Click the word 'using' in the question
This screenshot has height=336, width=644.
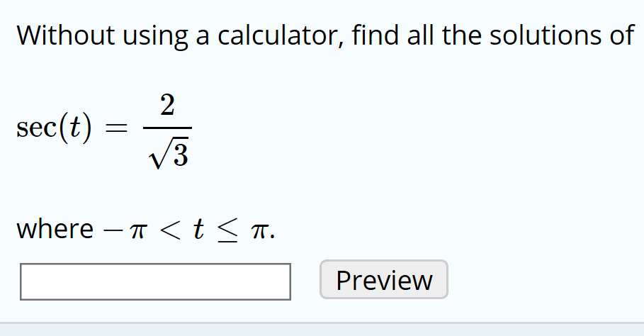tap(155, 37)
